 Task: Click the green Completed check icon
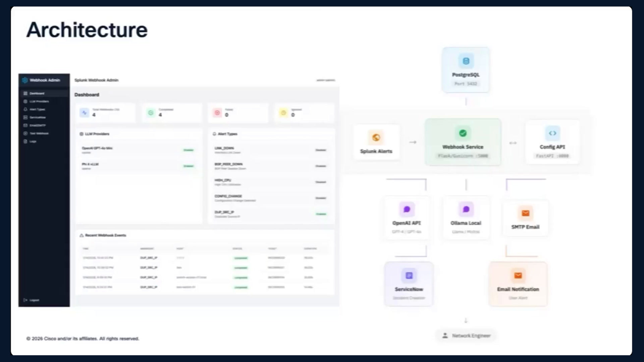click(x=151, y=113)
